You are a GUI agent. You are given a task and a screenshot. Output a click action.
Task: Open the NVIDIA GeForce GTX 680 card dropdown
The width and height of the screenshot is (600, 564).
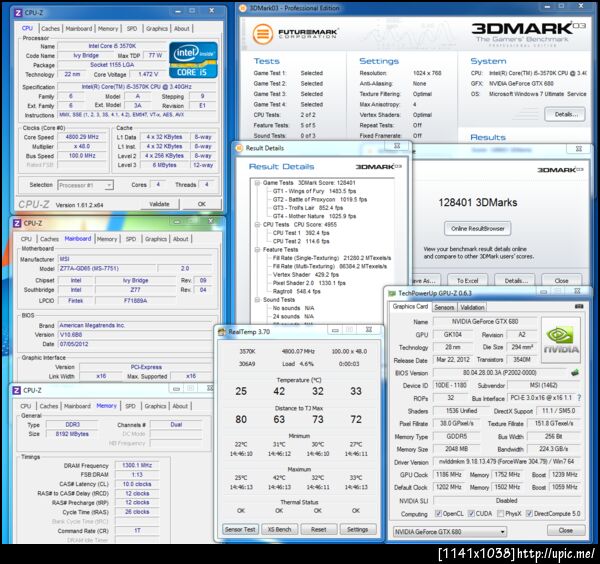click(x=502, y=532)
